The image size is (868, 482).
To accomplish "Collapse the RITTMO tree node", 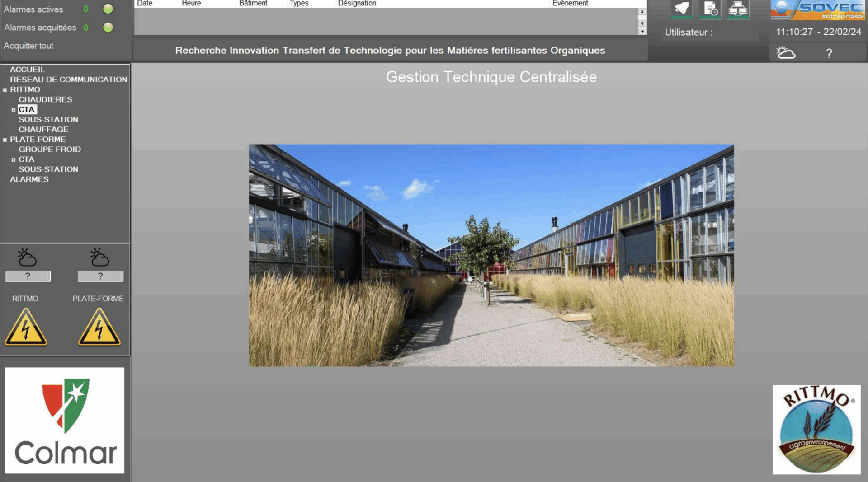I will tap(5, 90).
